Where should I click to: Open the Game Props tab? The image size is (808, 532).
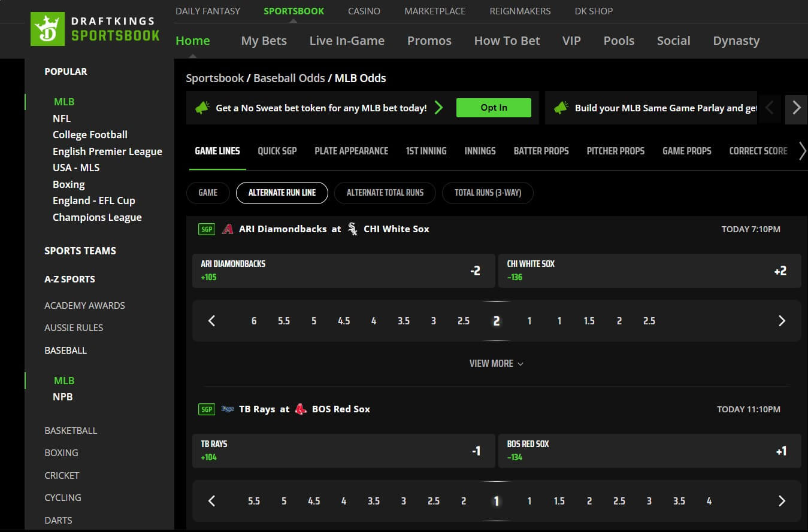[687, 151]
